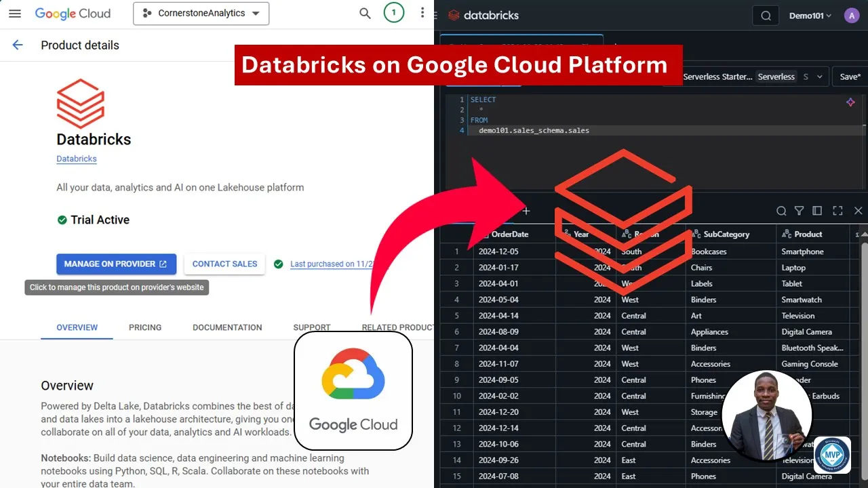Screen dimensions: 868x488
Task: Open the purple A user avatar
Action: [x=852, y=16]
